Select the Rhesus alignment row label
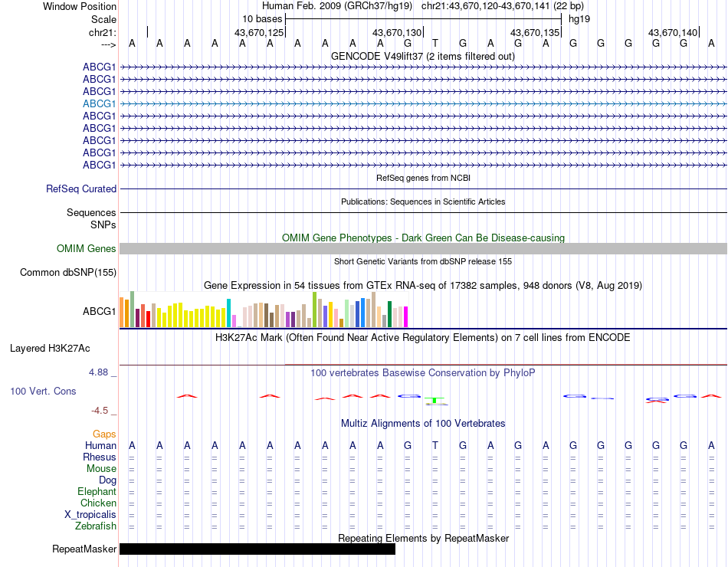Screen dimensions: 728x567 (100, 457)
